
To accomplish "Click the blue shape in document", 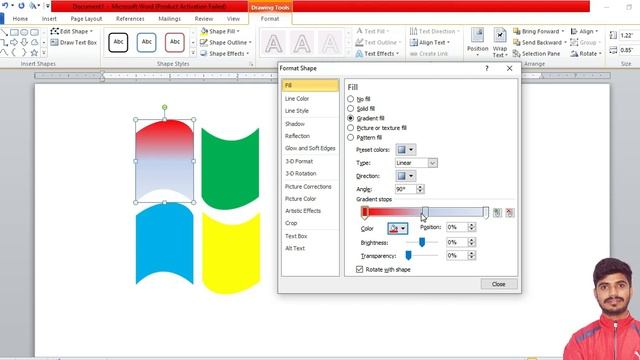I will 164,243.
